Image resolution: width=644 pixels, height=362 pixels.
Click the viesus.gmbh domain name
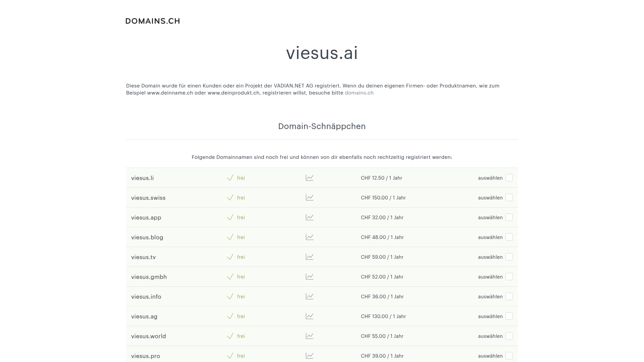pyautogui.click(x=149, y=277)
